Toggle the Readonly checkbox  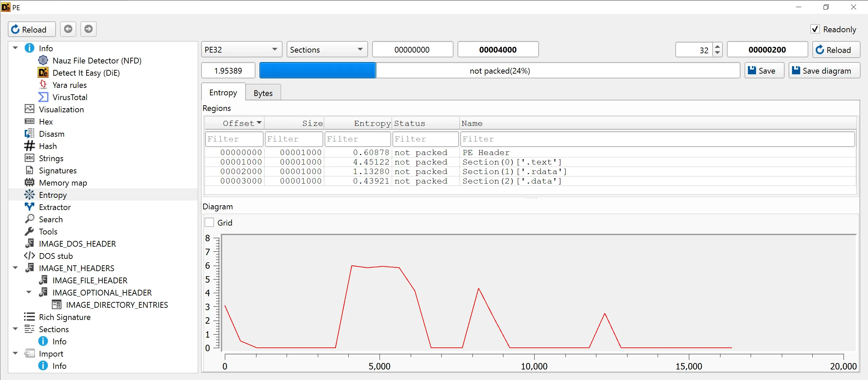(815, 29)
